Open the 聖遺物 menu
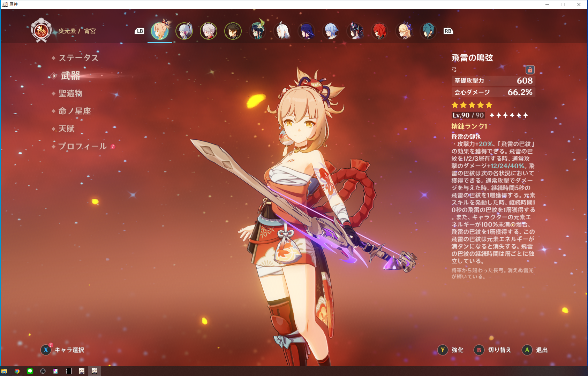 tap(70, 93)
